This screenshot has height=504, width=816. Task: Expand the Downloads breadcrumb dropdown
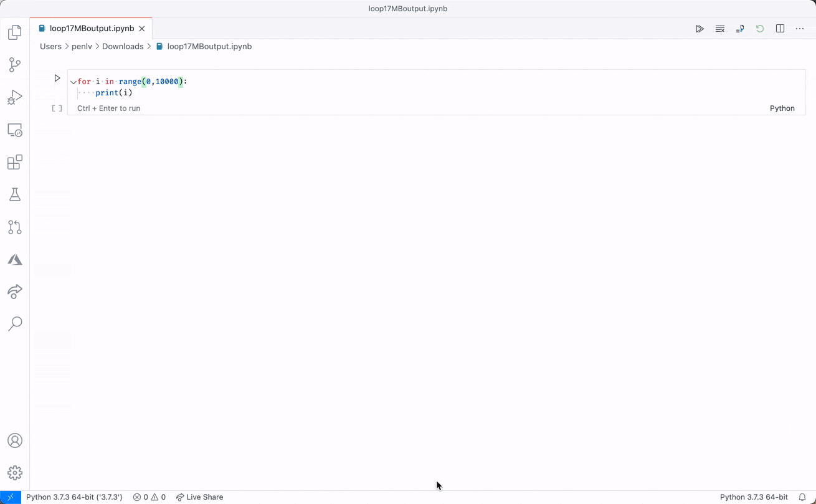(123, 46)
